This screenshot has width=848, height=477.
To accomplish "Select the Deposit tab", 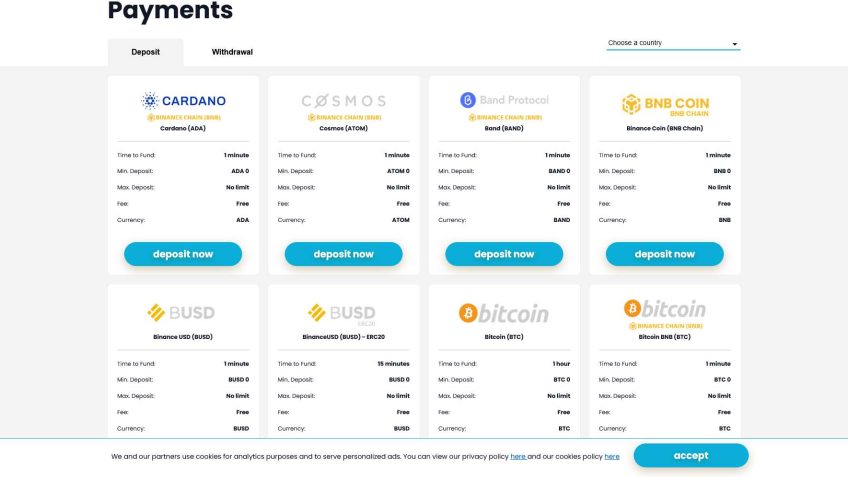I will [x=145, y=52].
